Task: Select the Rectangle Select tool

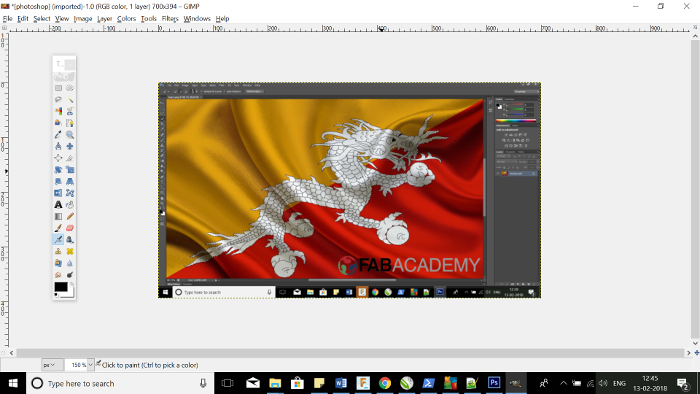Action: (x=58, y=88)
